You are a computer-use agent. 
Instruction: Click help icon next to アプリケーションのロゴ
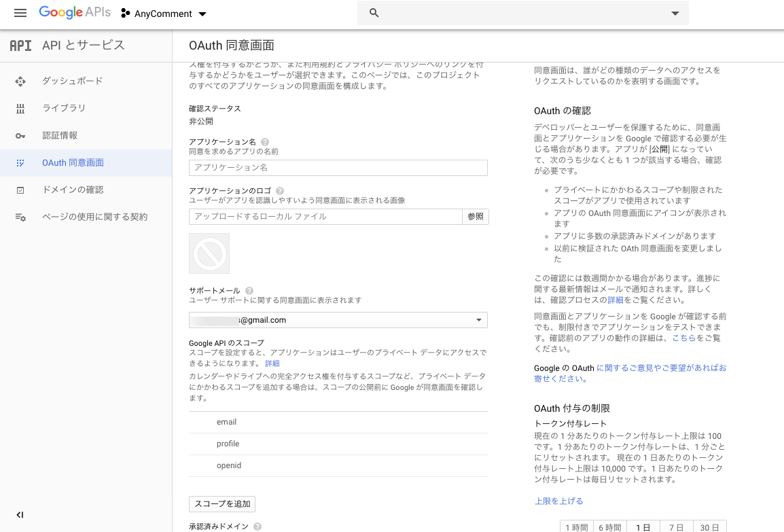280,190
